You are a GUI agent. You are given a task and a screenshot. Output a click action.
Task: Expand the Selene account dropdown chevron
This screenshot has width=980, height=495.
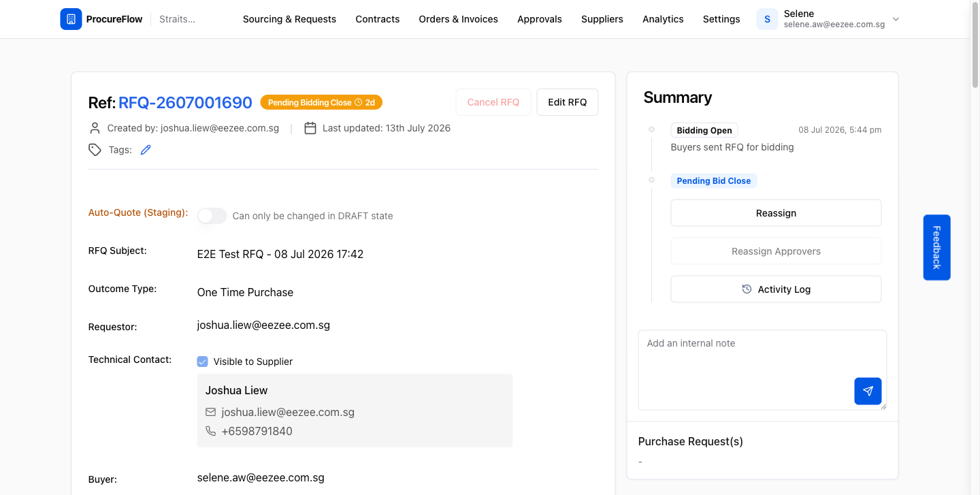tap(896, 19)
